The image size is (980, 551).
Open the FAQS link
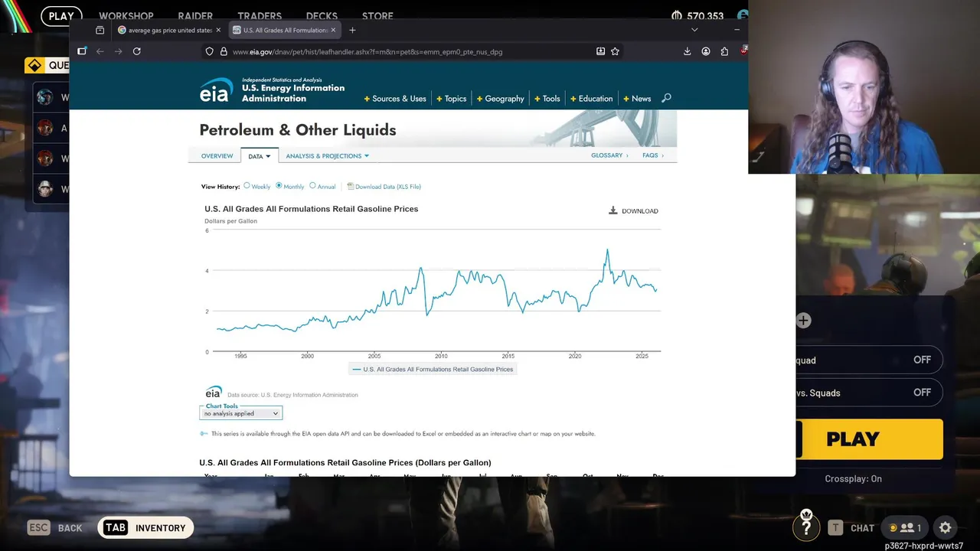pyautogui.click(x=652, y=155)
